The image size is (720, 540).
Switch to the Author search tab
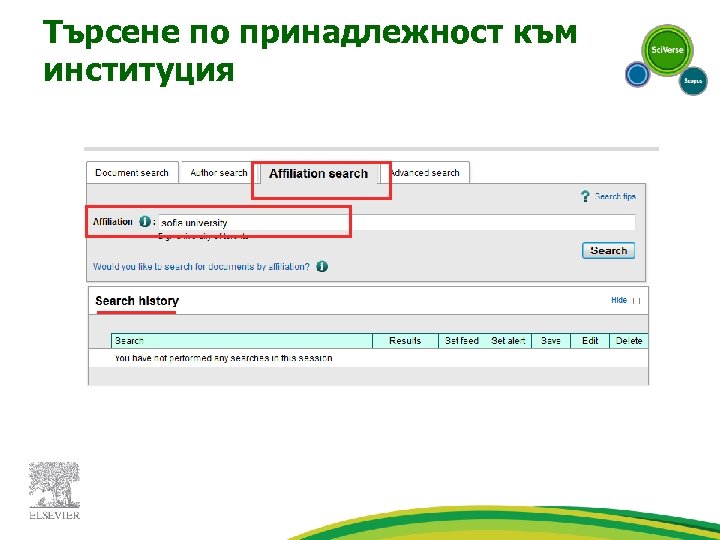pyautogui.click(x=218, y=173)
